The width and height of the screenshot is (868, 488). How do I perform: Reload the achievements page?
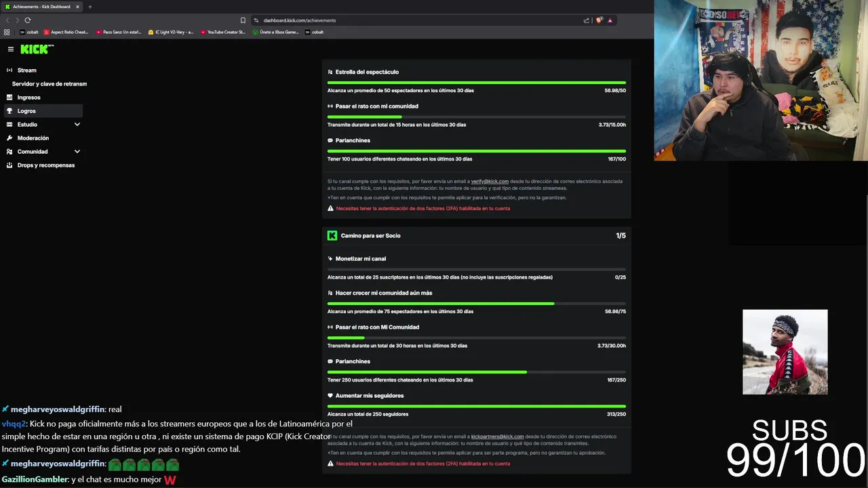click(28, 20)
